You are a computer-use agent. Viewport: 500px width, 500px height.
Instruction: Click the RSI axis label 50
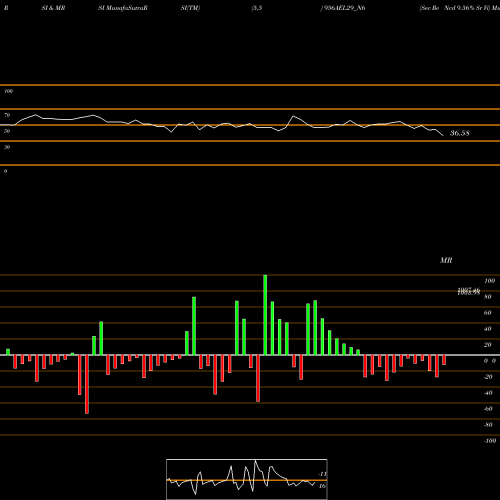coord(7,131)
